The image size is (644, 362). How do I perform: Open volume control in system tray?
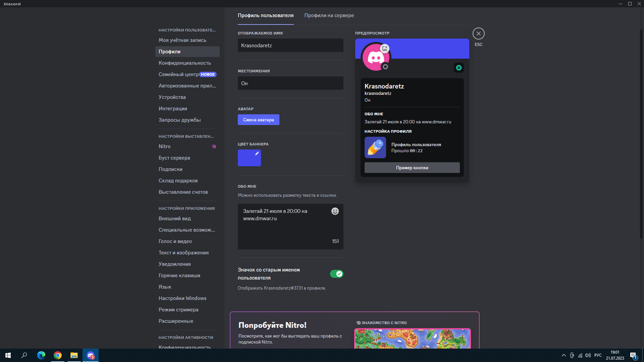click(x=588, y=355)
